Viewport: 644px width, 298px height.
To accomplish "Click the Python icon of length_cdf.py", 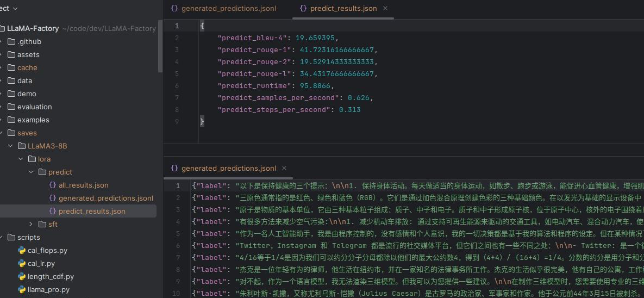I will 22,277.
